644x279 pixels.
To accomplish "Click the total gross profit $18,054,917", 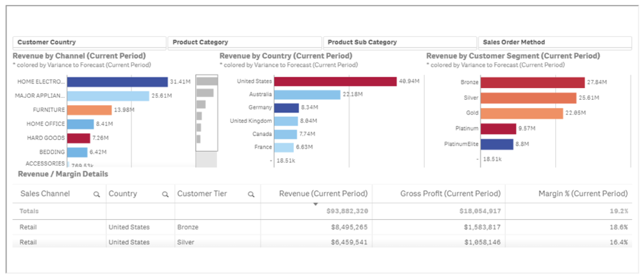I will [x=480, y=211].
